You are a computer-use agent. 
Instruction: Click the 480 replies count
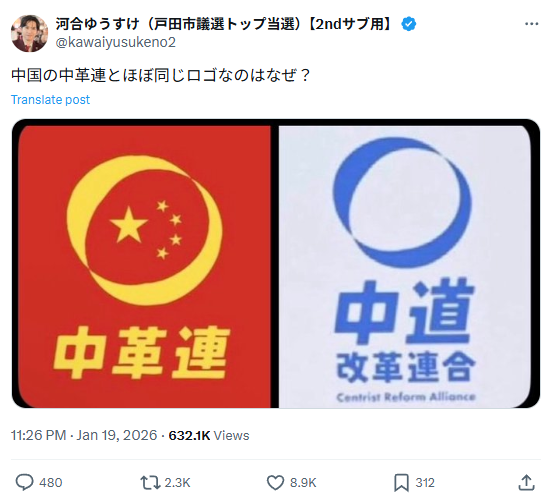pyautogui.click(x=51, y=483)
